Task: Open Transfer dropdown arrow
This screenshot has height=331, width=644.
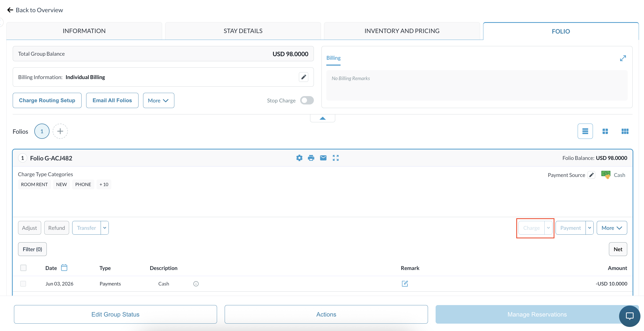Action: pos(105,228)
